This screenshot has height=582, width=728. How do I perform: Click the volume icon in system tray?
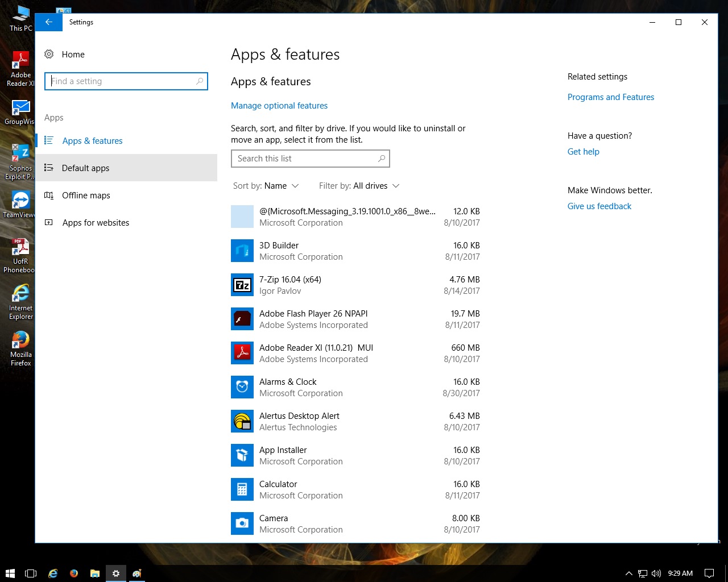(656, 573)
